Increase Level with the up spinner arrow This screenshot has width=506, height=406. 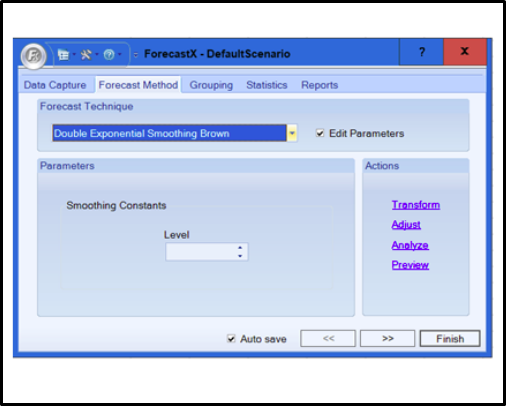240,248
